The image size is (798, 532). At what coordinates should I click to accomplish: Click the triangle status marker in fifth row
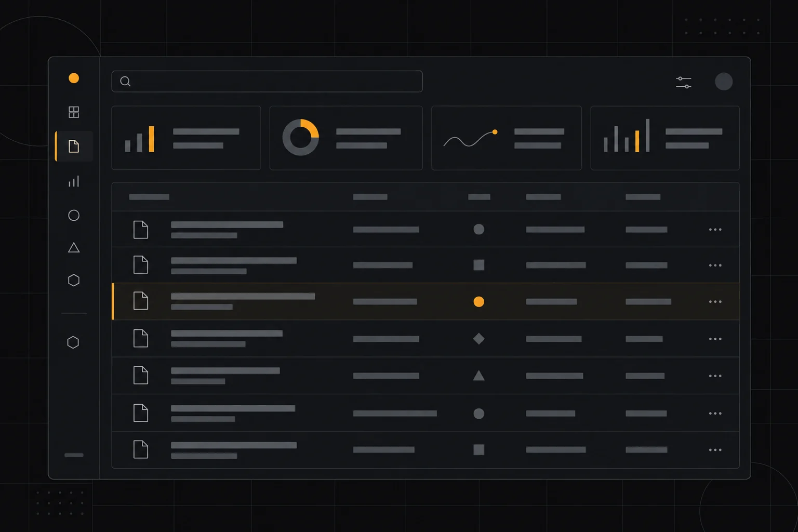(x=479, y=375)
